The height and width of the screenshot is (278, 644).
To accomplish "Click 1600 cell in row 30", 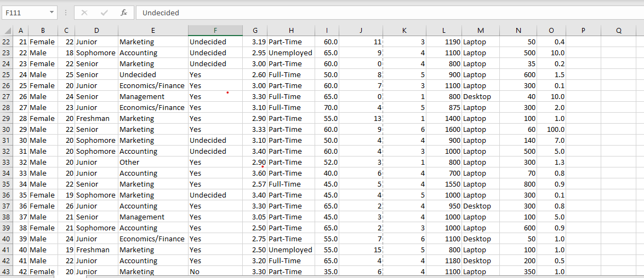I will (x=444, y=129).
